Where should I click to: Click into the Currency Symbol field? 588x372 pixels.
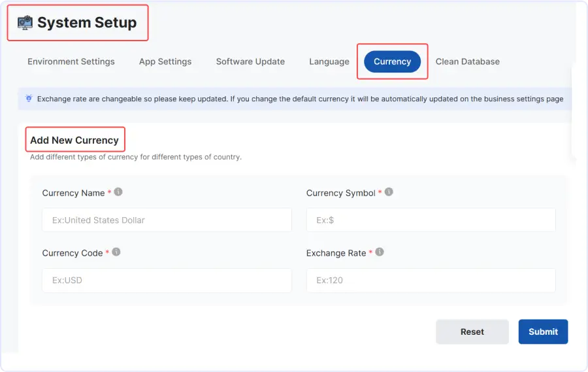[x=431, y=220]
